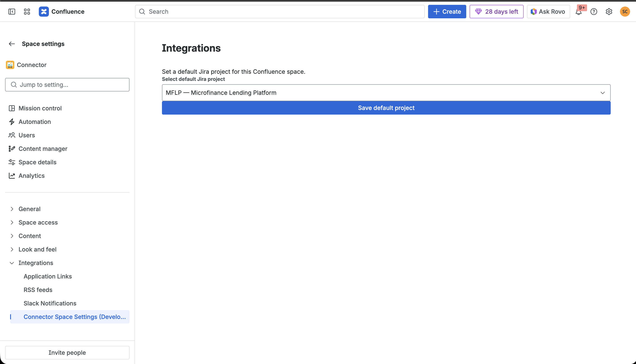Go to Automation in the sidebar
Screen dimensions: 636x364
pos(35,122)
